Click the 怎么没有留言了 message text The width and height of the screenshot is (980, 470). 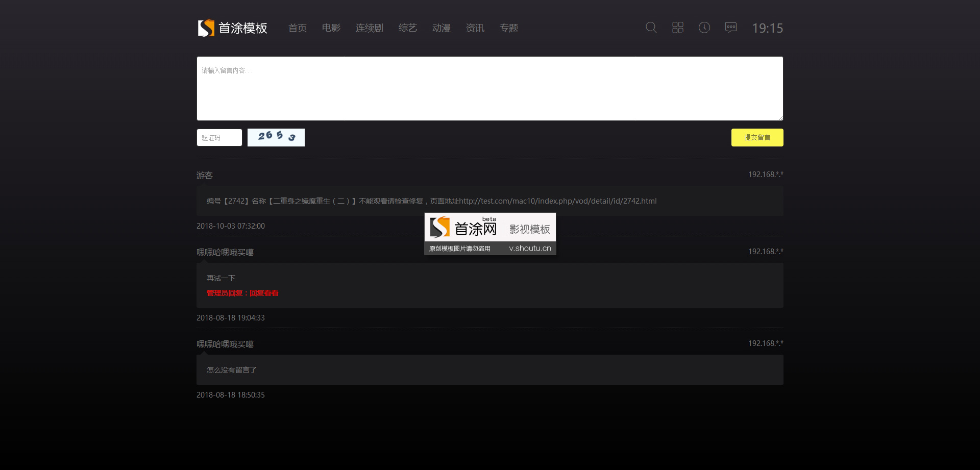coord(232,370)
